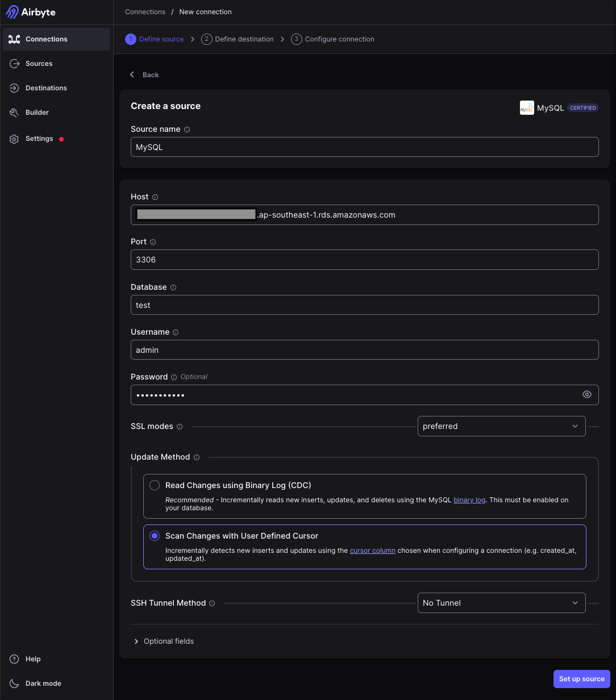Select Read Changes using Binary Log (CDC)
The image size is (616, 700).
(x=154, y=485)
